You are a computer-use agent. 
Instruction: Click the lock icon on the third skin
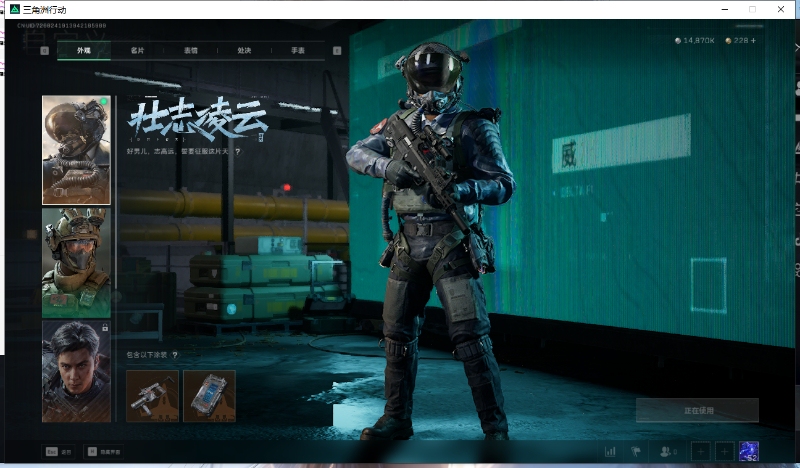click(105, 328)
